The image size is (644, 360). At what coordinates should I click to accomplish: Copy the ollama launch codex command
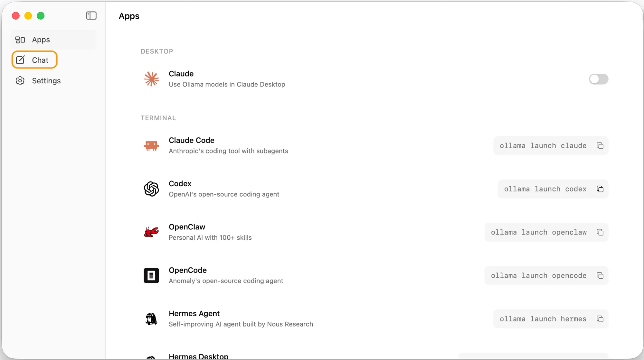[x=600, y=189]
